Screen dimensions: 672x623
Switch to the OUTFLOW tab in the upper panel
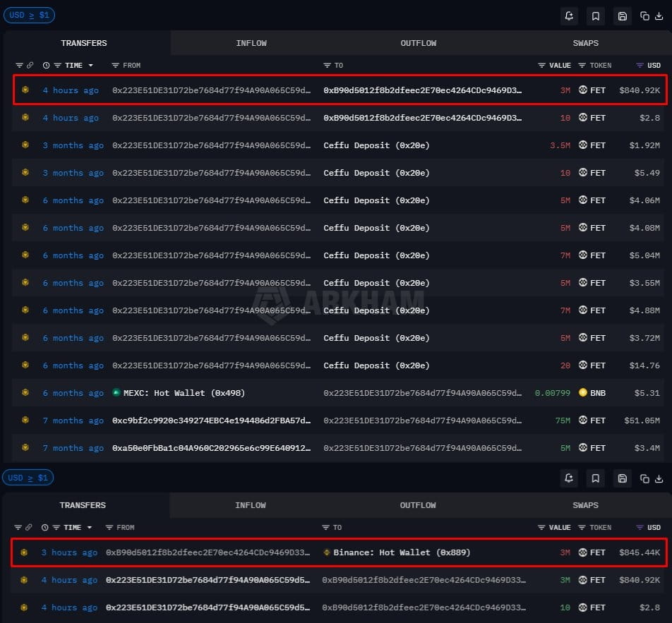(419, 43)
